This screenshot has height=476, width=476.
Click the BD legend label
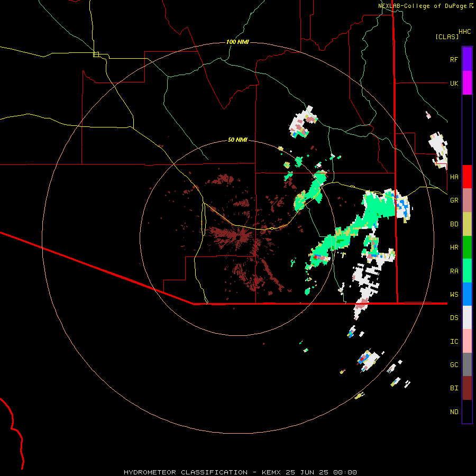[454, 224]
